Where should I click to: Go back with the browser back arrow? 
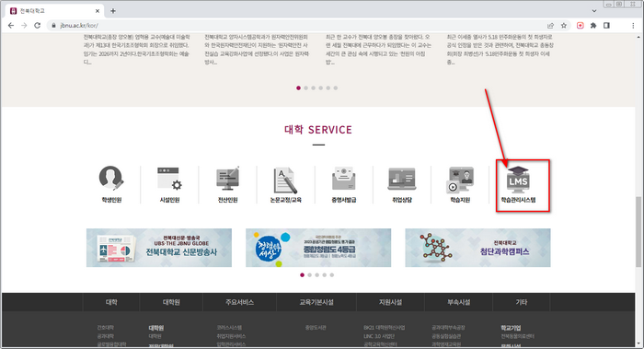pyautogui.click(x=11, y=26)
